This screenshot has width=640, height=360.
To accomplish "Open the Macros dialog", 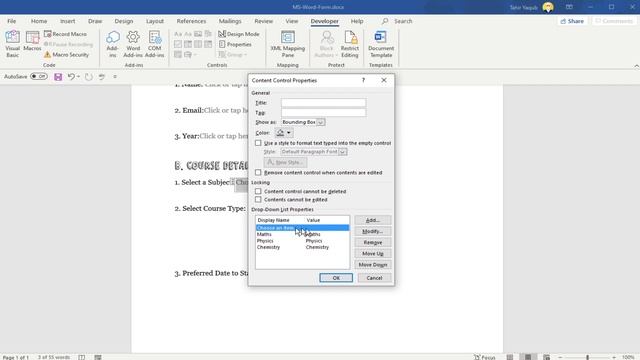I will (x=32, y=41).
